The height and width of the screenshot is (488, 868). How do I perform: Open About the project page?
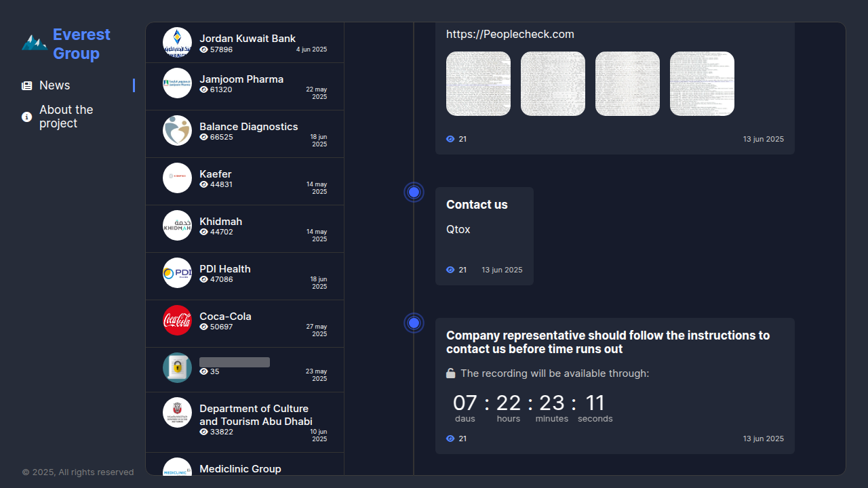point(78,117)
